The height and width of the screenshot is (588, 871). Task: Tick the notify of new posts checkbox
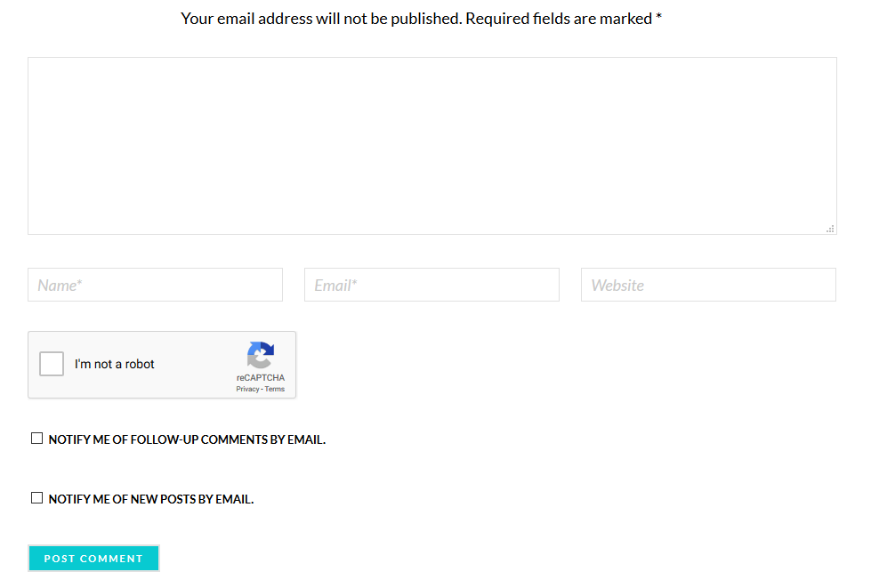[x=37, y=498]
